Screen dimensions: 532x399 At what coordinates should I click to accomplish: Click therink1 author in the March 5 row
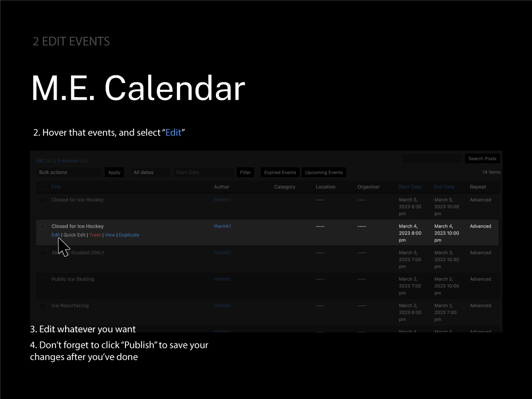tap(223, 200)
